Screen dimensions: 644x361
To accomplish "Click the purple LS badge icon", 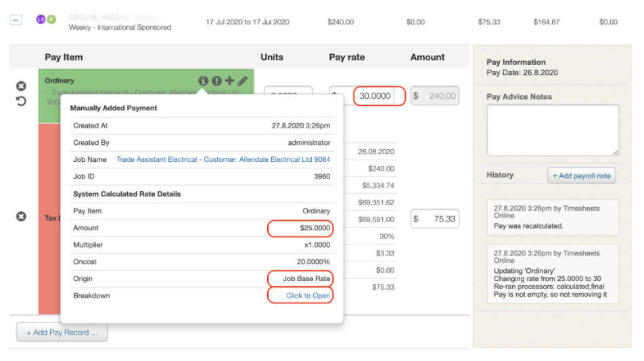I will coord(40,20).
